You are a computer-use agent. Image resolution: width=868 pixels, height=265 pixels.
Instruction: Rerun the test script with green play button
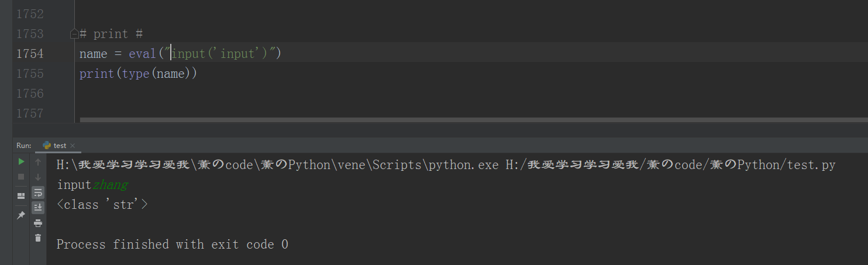pos(21,161)
